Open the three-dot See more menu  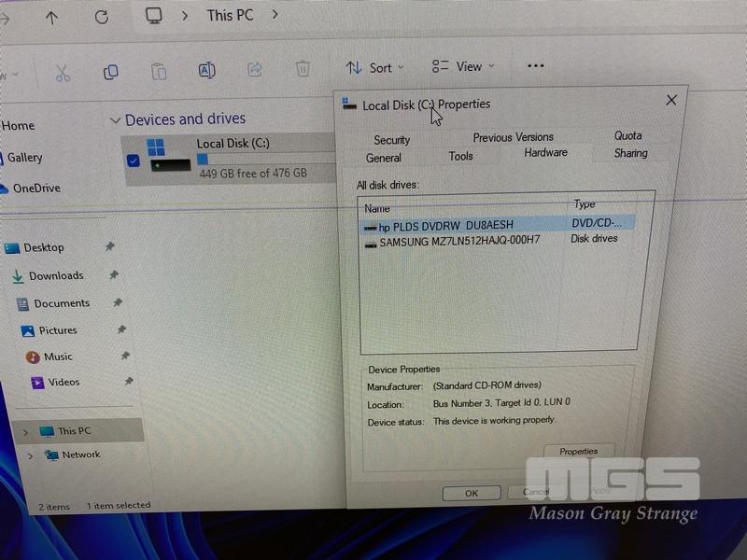(535, 65)
